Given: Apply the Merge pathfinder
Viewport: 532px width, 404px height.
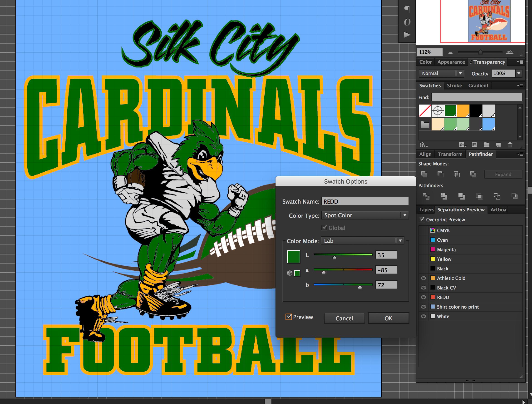Looking at the screenshot, I should pyautogui.click(x=462, y=196).
